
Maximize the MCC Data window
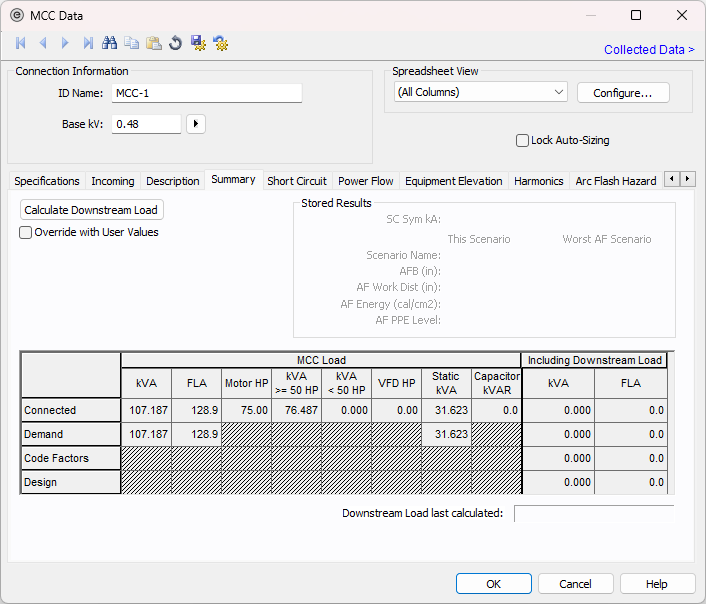[636, 15]
